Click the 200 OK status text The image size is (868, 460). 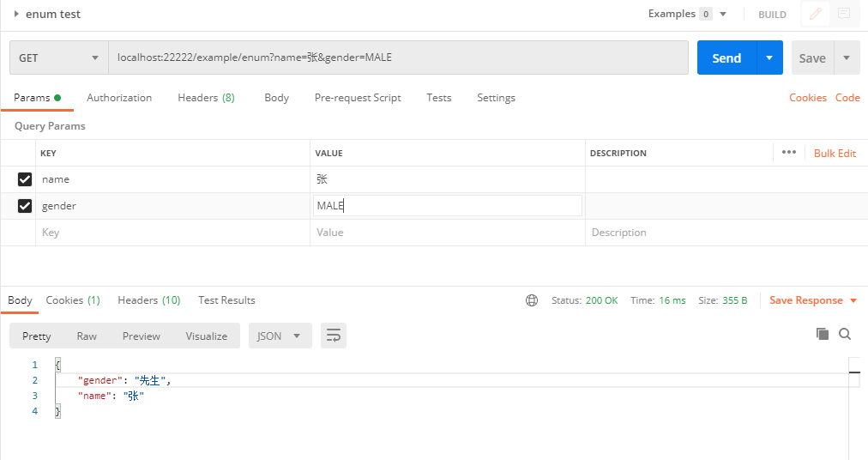[x=602, y=300]
